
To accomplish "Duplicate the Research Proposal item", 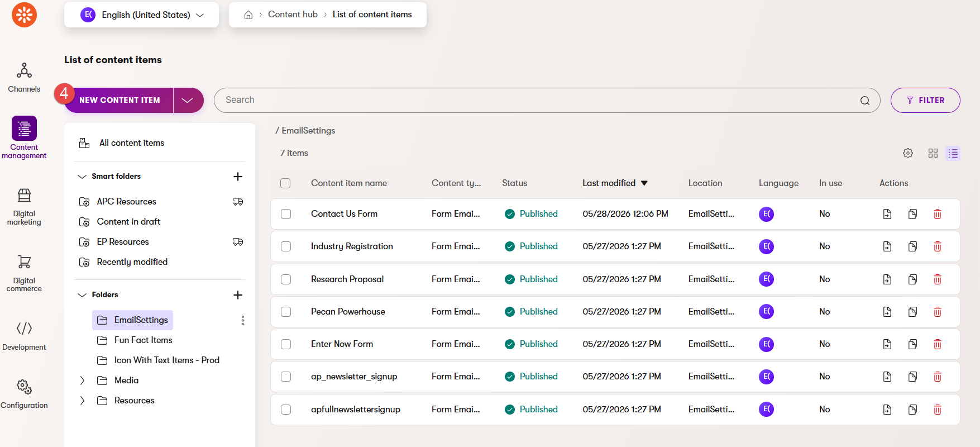I will (x=912, y=279).
